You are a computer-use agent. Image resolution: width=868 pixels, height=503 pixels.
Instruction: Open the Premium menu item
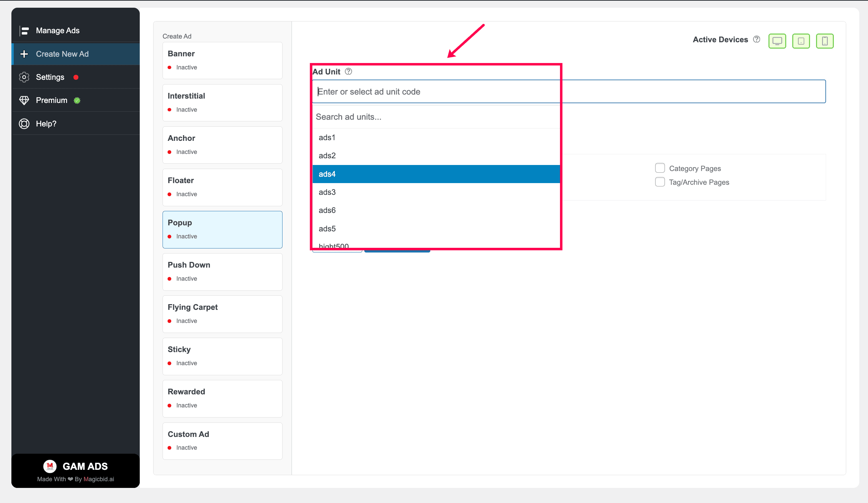click(x=76, y=100)
